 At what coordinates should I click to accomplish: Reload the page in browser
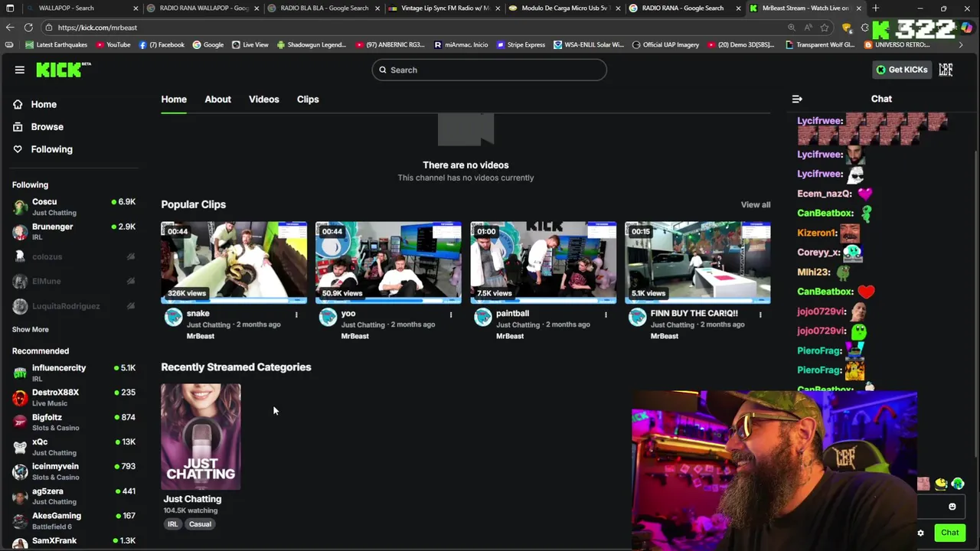click(x=28, y=28)
